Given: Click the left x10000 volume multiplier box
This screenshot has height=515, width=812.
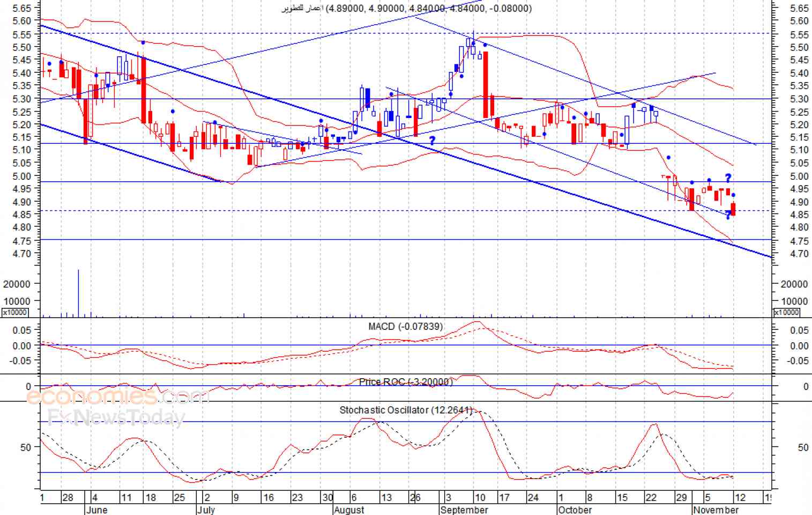Looking at the screenshot, I should [x=15, y=312].
